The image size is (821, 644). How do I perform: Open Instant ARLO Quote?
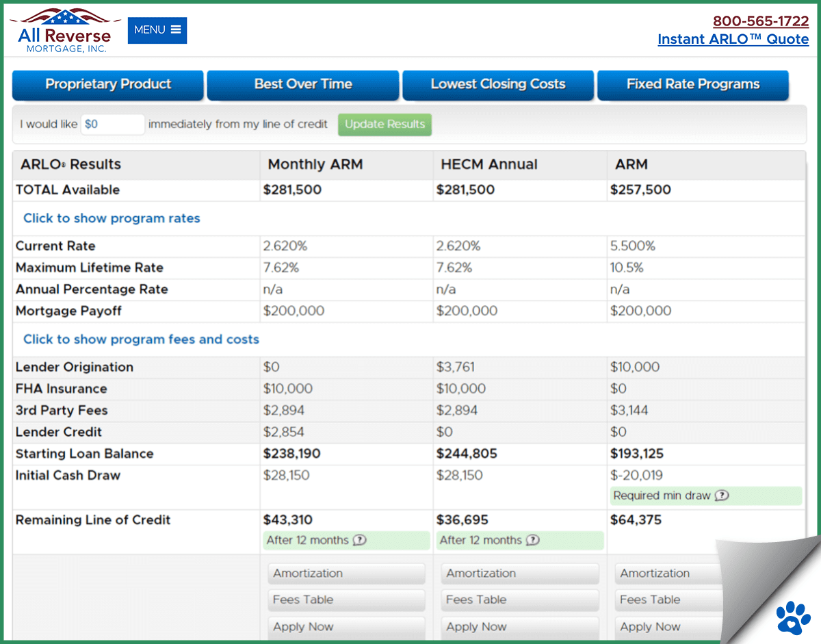pyautogui.click(x=733, y=39)
